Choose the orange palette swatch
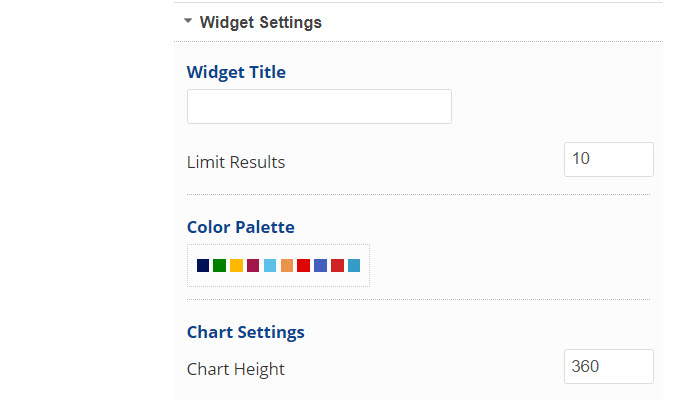This screenshot has height=400, width=688. 287,266
